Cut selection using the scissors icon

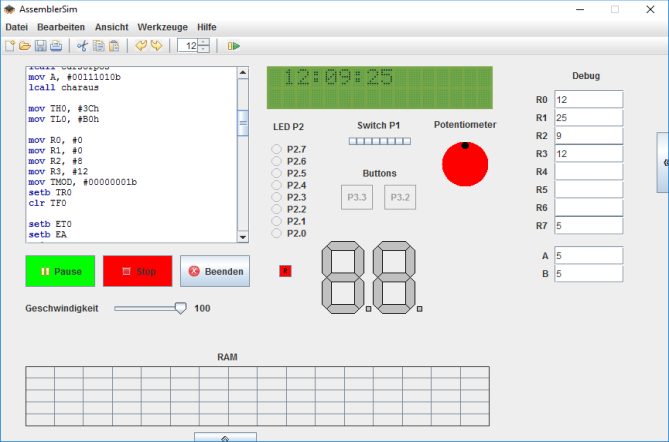tap(83, 46)
